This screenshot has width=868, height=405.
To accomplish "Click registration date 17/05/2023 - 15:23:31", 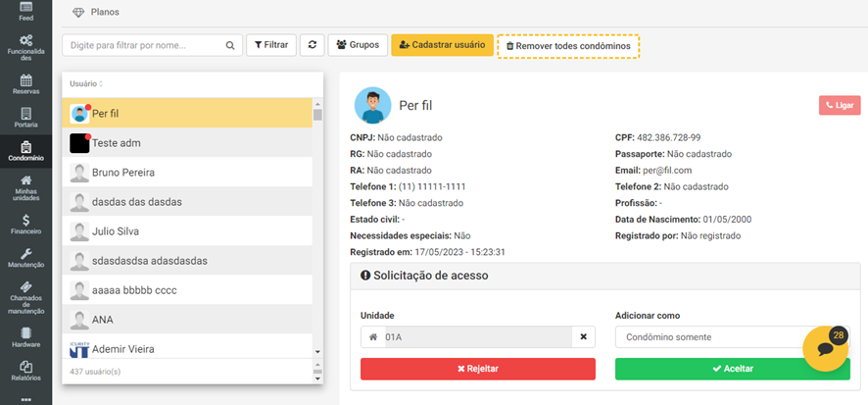I will tap(459, 252).
